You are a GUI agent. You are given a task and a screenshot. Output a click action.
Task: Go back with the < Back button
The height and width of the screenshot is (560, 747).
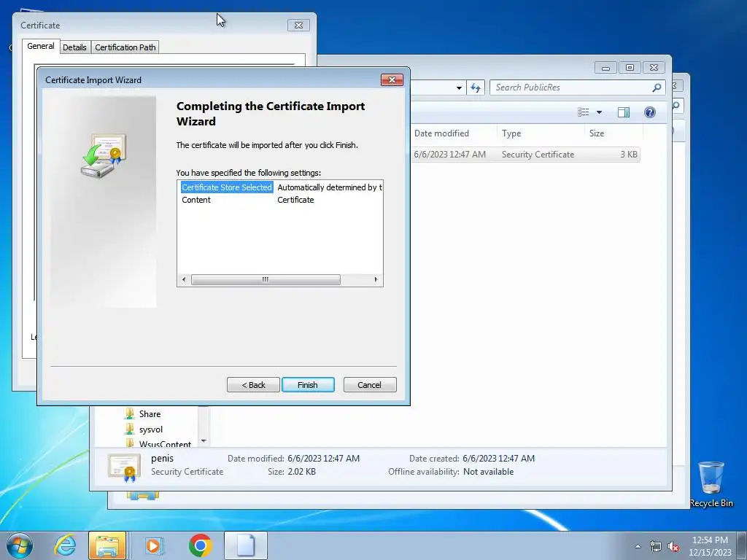[x=253, y=385]
